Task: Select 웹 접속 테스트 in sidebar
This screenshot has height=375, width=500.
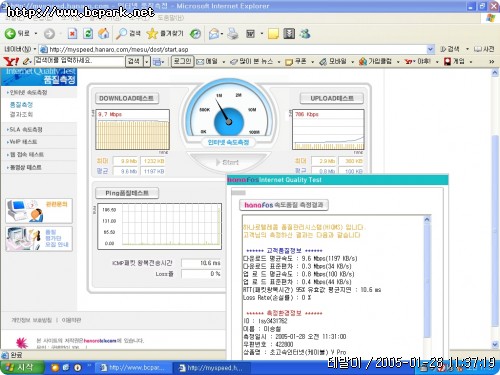Action: click(x=26, y=155)
